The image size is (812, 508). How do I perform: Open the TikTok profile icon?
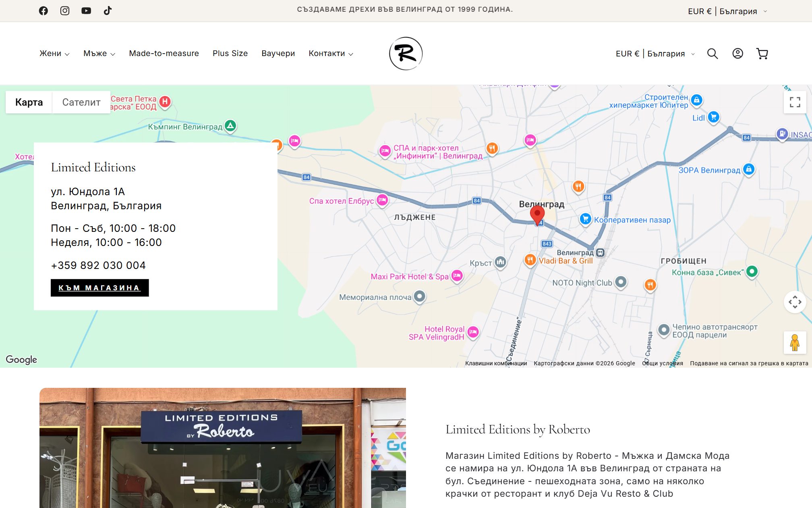[108, 11]
